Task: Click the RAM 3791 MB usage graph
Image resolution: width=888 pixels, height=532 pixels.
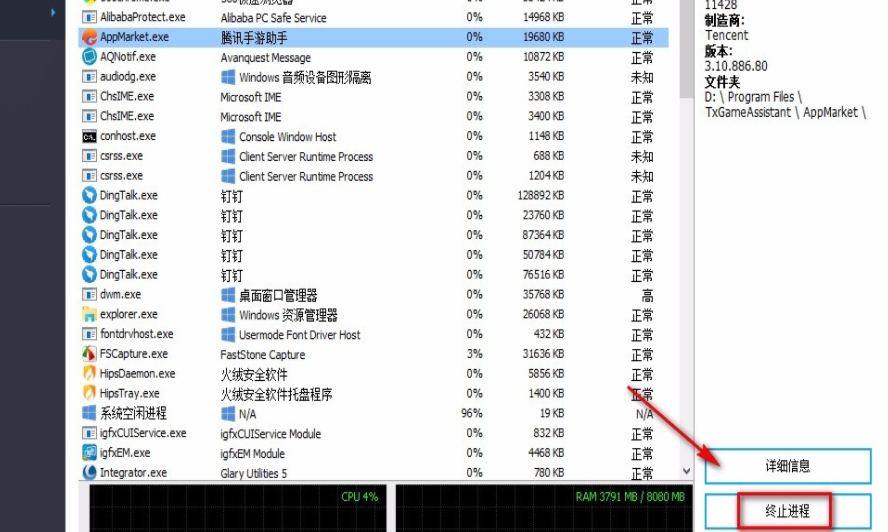Action: [544, 508]
